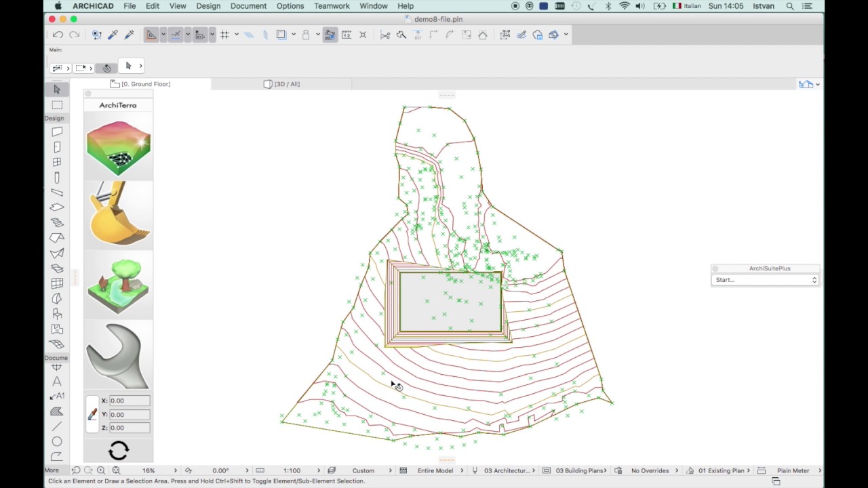This screenshot has width=868, height=488.
Task: Select the Label tool in the toolbox
Action: (x=57, y=396)
